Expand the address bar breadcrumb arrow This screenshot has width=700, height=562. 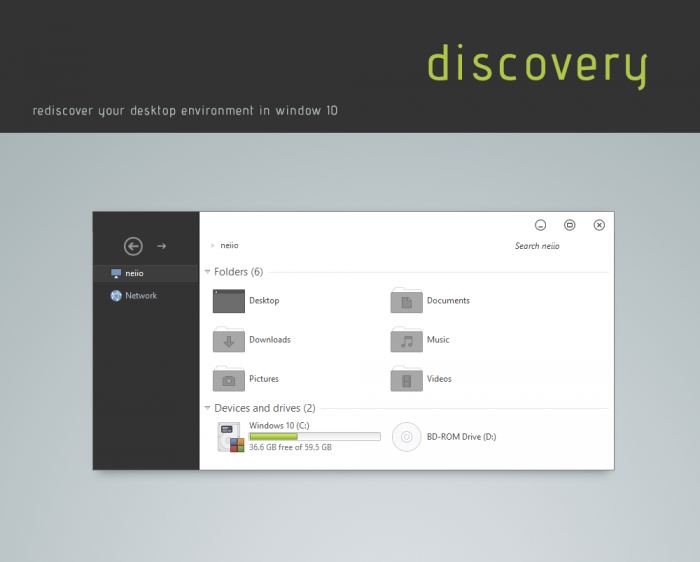212,246
